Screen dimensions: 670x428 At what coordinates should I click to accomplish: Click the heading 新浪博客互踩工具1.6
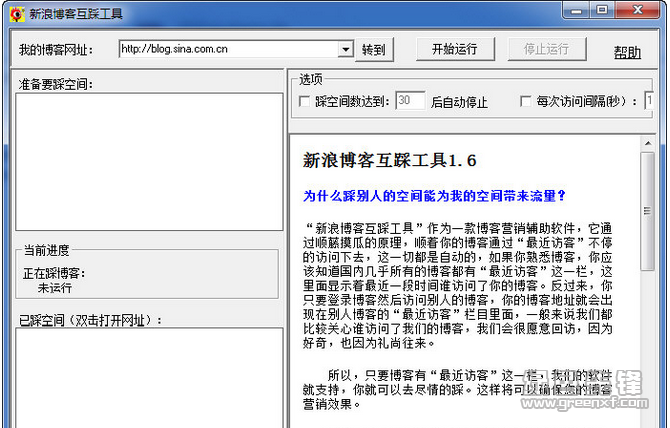click(390, 161)
